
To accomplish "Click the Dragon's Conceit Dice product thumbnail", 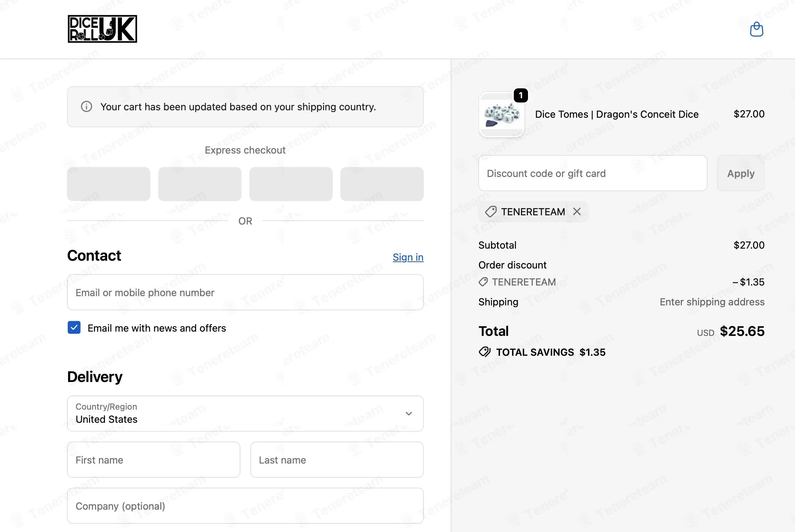I will tap(501, 115).
